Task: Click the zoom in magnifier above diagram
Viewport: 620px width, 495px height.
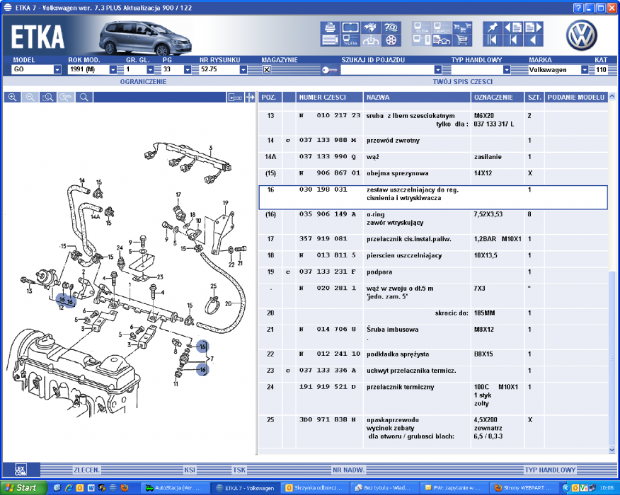Action: point(13,97)
